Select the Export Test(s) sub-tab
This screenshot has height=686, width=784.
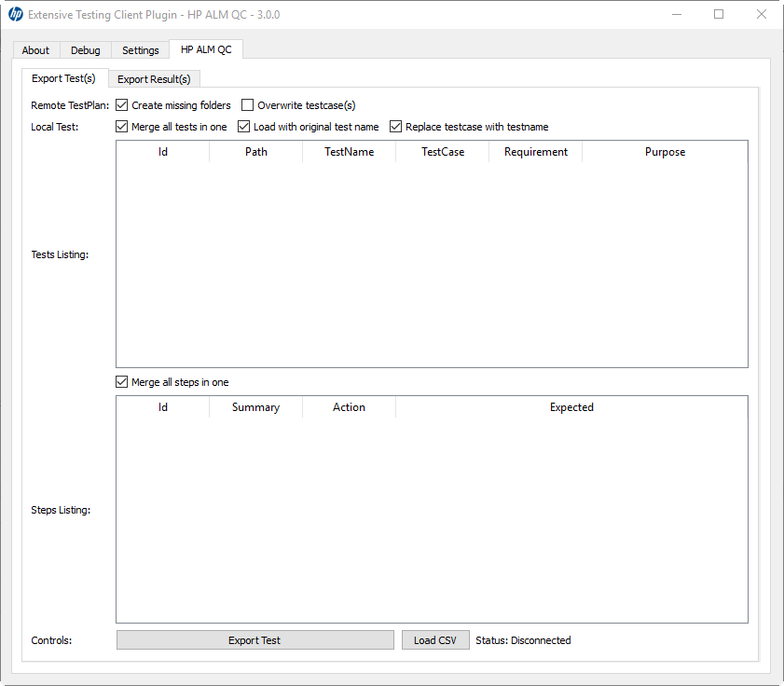coord(63,78)
